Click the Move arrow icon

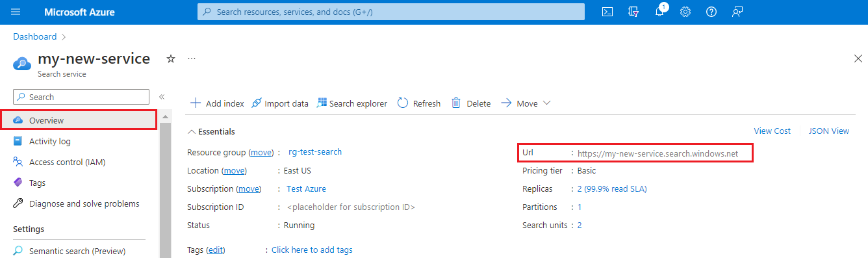pyautogui.click(x=506, y=103)
